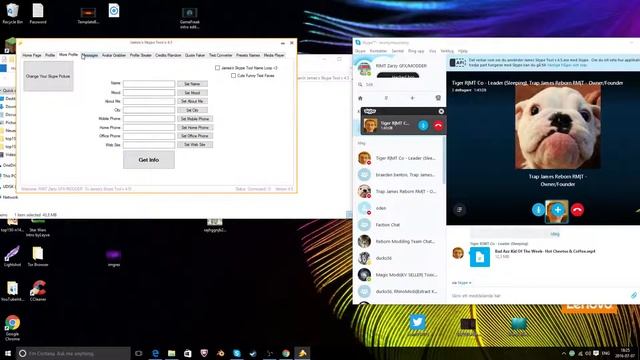Click the Skype message text box
Screen dimensions: 640x360
coord(539,296)
